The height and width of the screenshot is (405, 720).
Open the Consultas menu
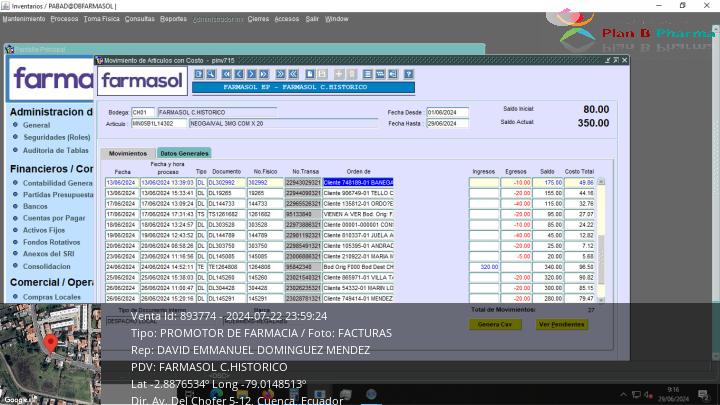(x=140, y=19)
